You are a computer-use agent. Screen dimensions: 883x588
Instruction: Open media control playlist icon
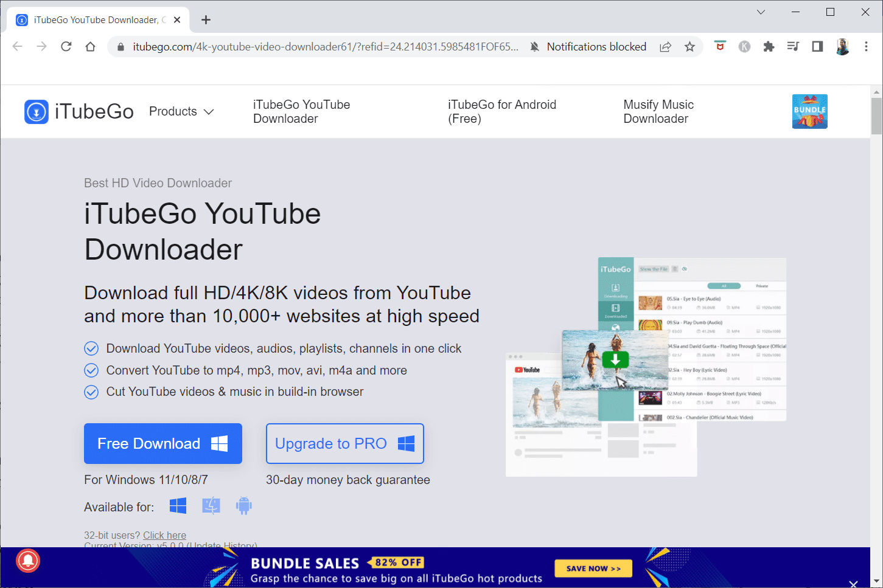click(x=793, y=46)
